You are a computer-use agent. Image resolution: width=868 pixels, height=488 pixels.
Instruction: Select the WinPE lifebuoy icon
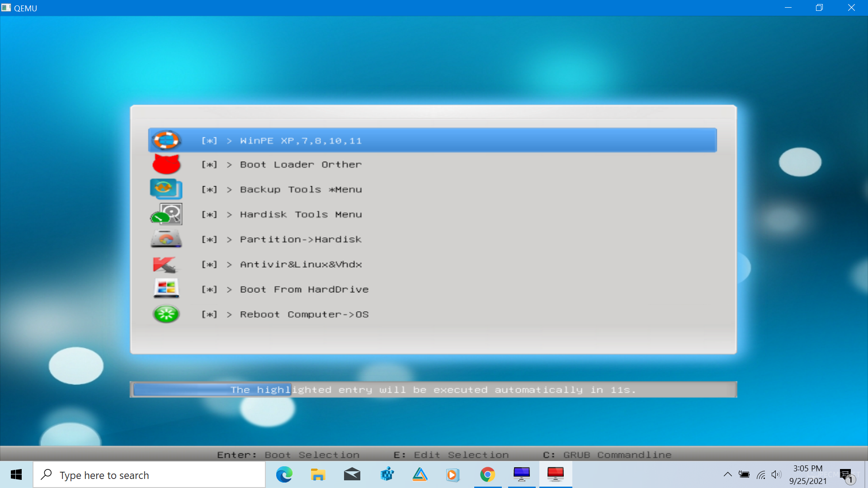[x=166, y=140]
